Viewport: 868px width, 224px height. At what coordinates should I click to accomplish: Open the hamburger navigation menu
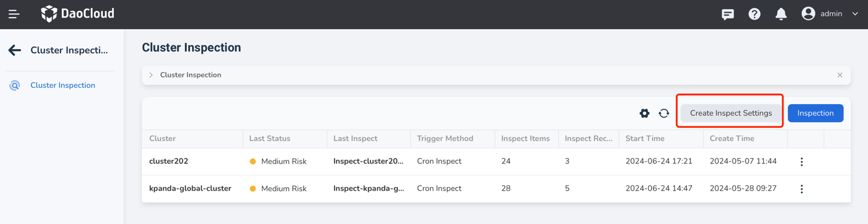tap(13, 14)
